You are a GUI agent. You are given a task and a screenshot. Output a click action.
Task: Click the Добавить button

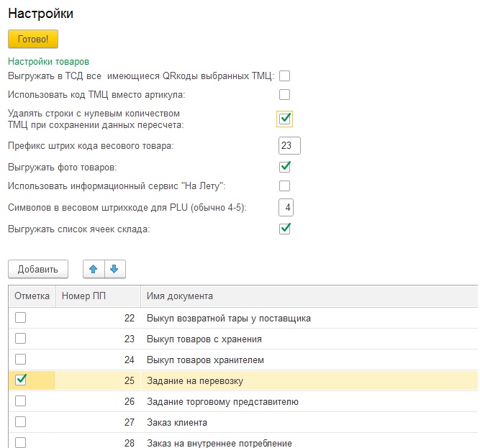[37, 270]
